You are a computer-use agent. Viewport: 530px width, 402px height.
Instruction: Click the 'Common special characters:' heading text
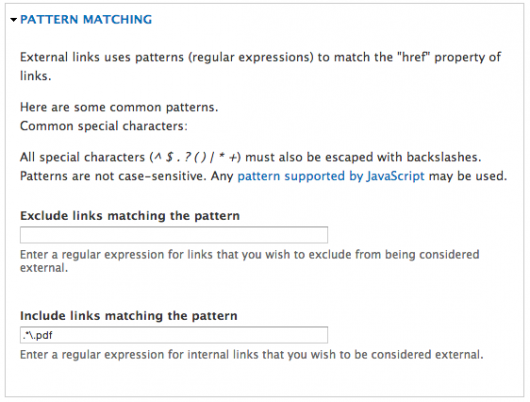[103, 126]
